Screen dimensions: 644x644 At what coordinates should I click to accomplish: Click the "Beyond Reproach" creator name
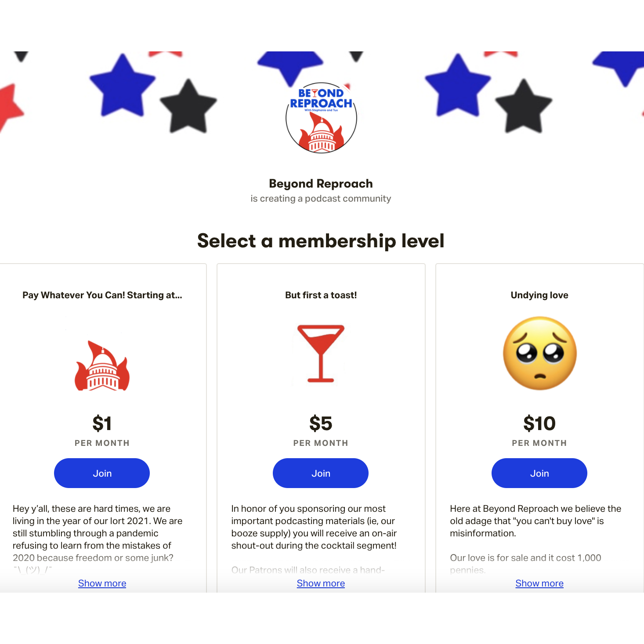[321, 184]
